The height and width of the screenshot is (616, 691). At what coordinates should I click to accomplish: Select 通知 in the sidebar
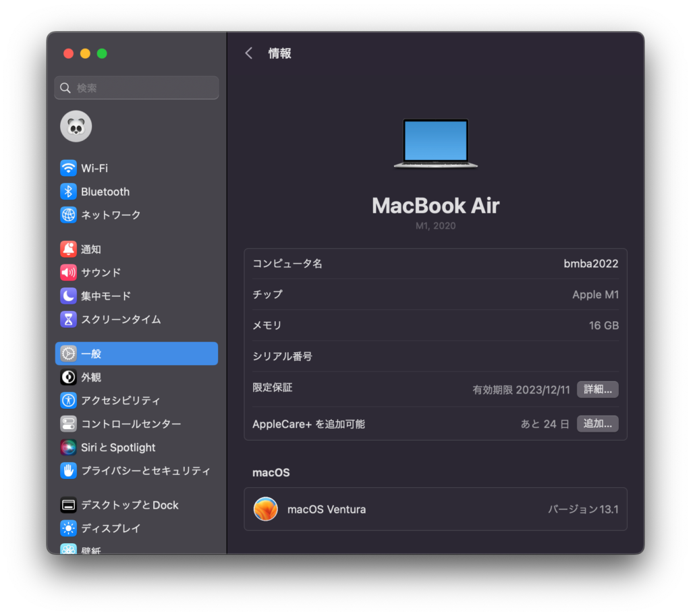[x=91, y=250]
